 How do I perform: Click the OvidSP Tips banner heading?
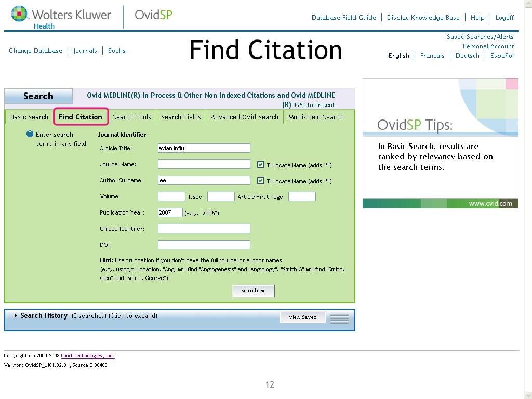[415, 125]
